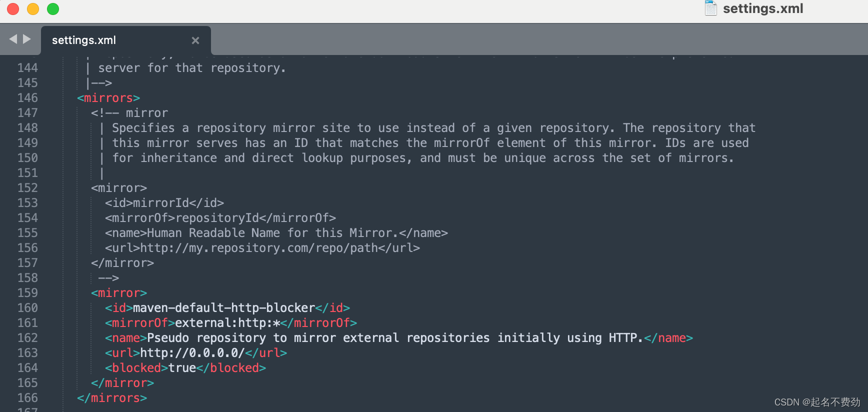Click the green full-screen window button

(x=52, y=9)
